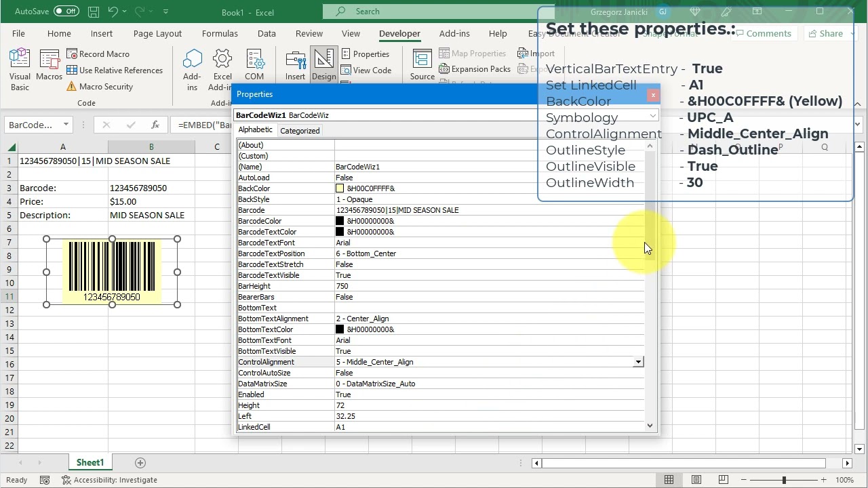Click the BarcodeTextColor black swatch
Image resolution: width=868 pixels, height=488 pixels.
[340, 232]
